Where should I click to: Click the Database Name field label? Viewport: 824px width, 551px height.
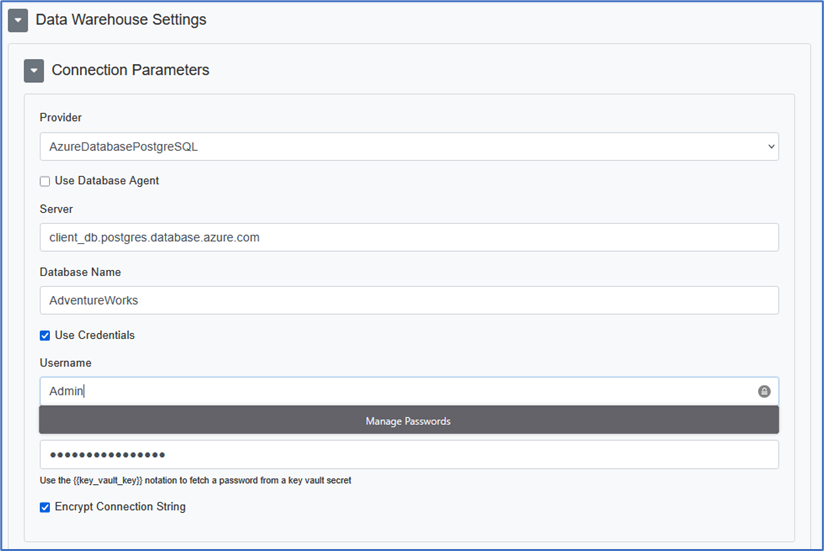(80, 272)
